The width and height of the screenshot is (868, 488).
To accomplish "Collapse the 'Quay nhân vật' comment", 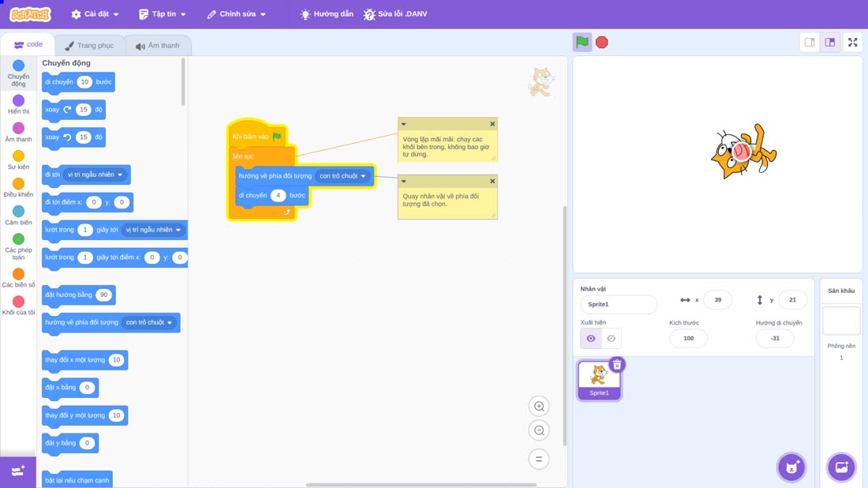I will click(403, 181).
